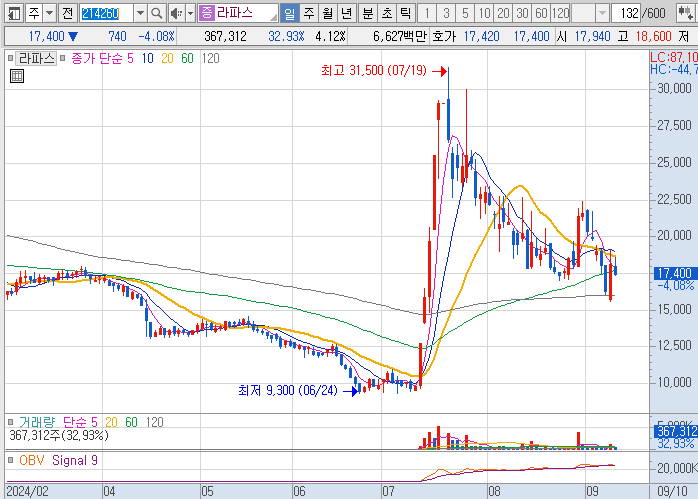Screen dimensions: 698x499
Task: Click the 거래량 volume indicator label
Action: pyautogui.click(x=37, y=422)
